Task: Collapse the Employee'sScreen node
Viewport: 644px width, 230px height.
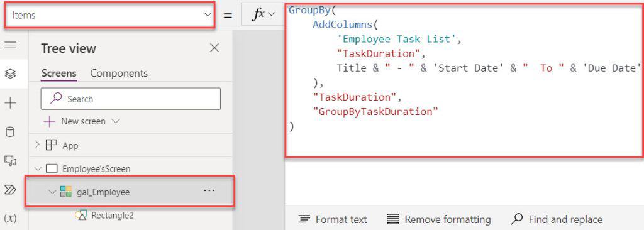Action: click(x=38, y=168)
